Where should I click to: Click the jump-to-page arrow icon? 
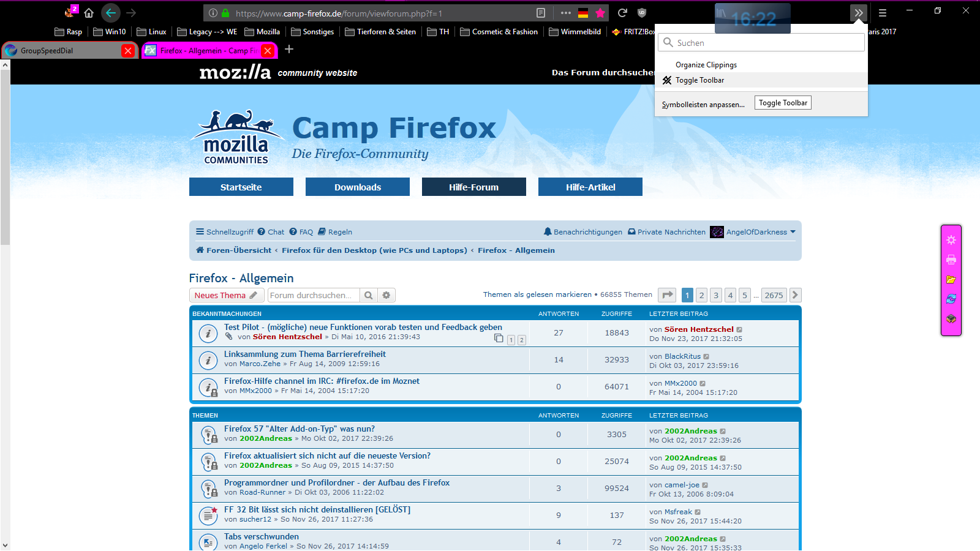coord(667,295)
